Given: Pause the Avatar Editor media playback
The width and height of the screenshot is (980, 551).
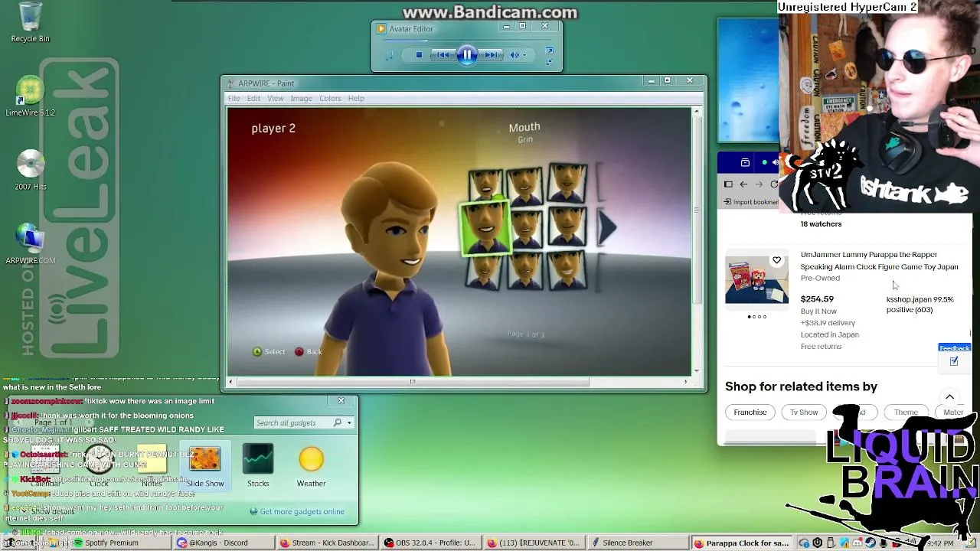Looking at the screenshot, I should (x=467, y=55).
